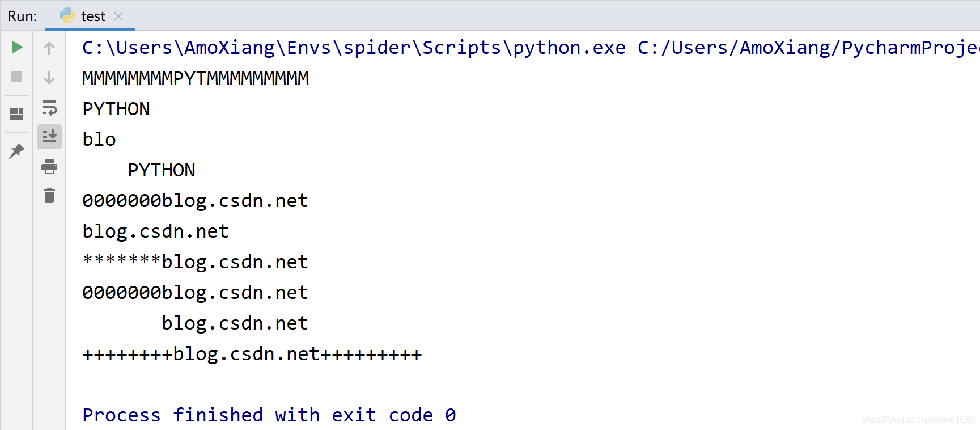980x430 pixels.
Task: Navigate down the stack trace
Action: point(49,77)
